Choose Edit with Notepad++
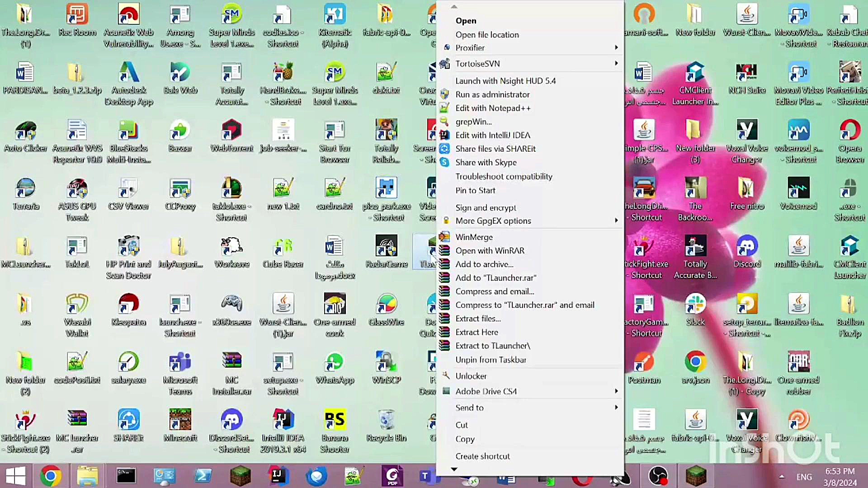 click(x=530, y=108)
